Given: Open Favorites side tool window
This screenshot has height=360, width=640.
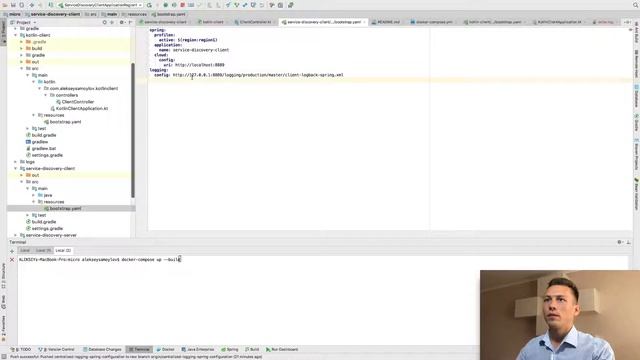Looking at the screenshot, I should click(x=4, y=329).
